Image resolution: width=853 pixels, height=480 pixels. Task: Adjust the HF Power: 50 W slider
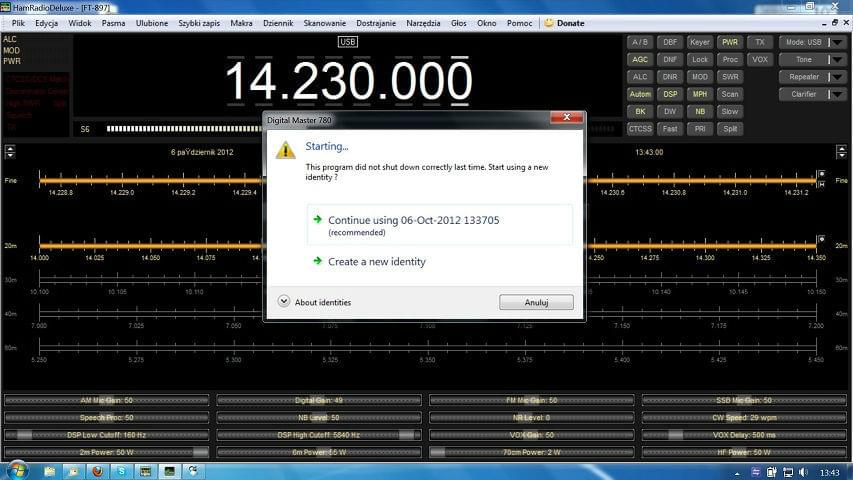click(x=744, y=452)
